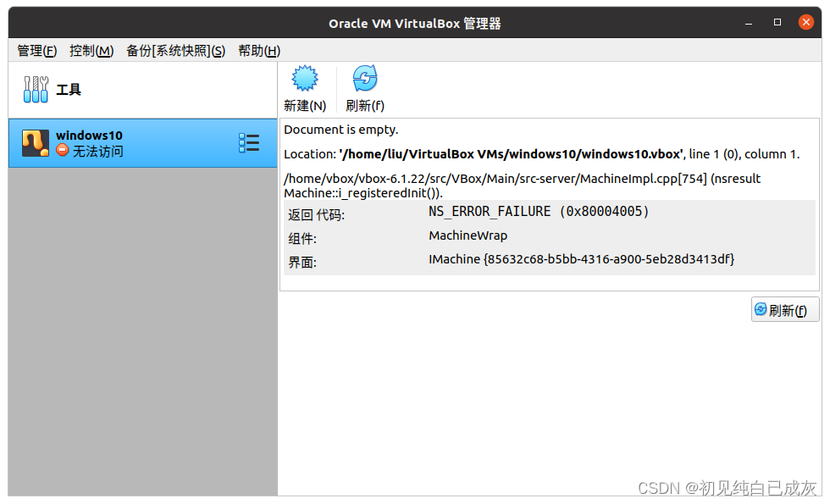
Task: Open the windows10 machine list menu icon
Action: [249, 143]
